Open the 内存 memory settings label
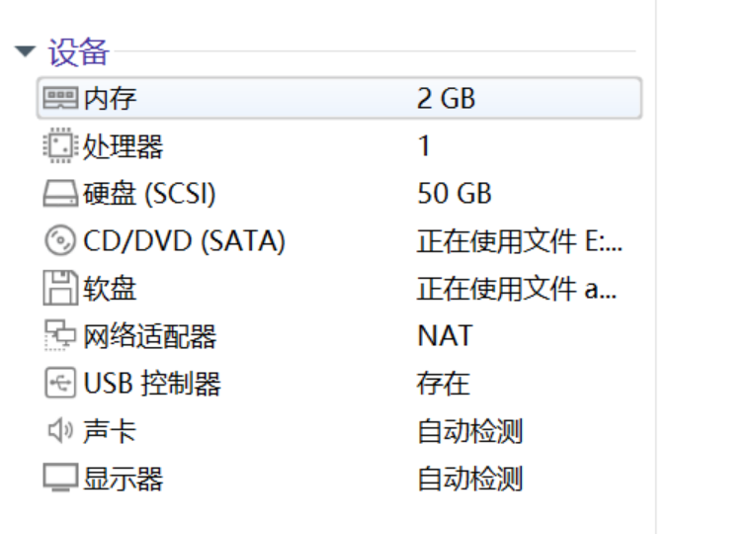 [110, 99]
